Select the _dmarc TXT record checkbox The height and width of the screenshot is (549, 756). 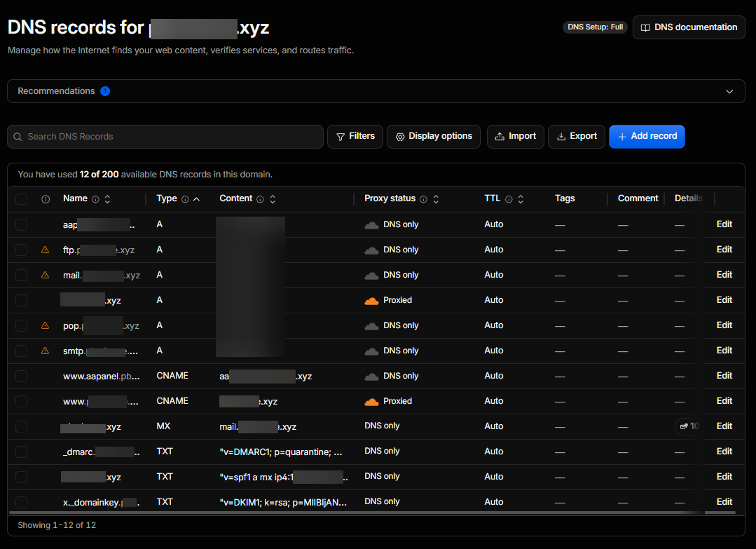pyautogui.click(x=21, y=452)
